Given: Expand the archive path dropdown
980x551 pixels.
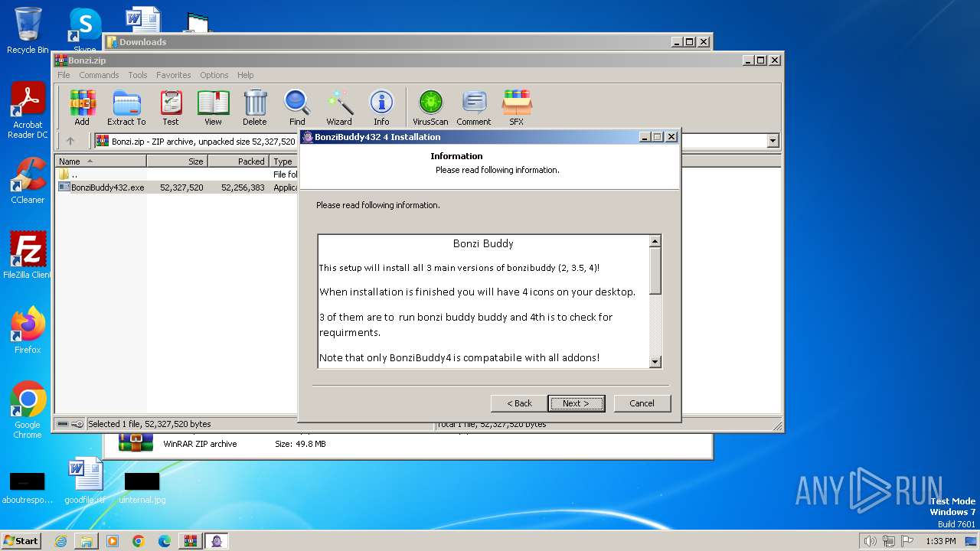Looking at the screenshot, I should (x=773, y=141).
